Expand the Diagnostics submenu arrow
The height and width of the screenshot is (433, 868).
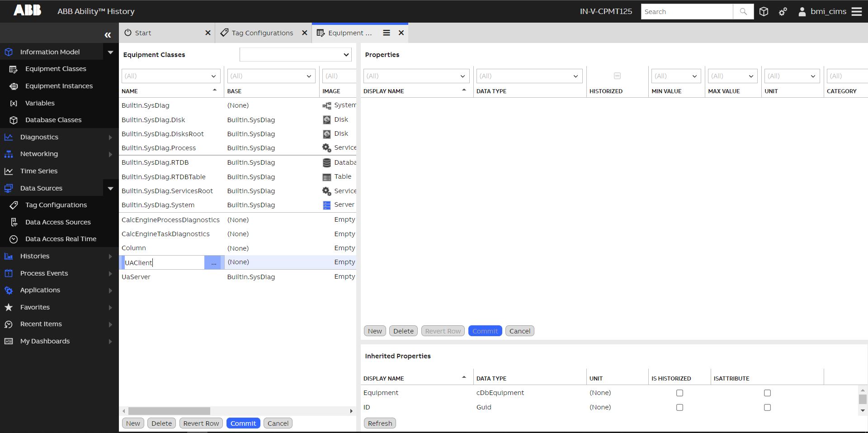110,137
